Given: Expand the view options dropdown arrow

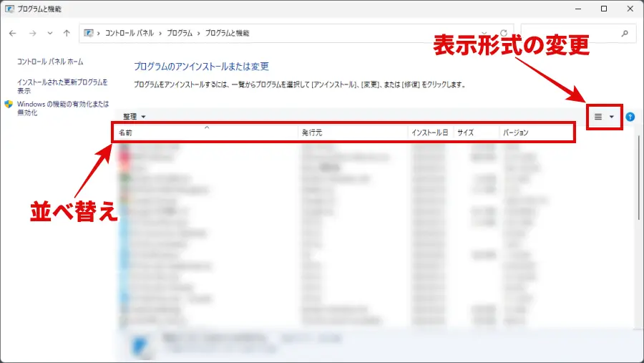Looking at the screenshot, I should [612, 117].
